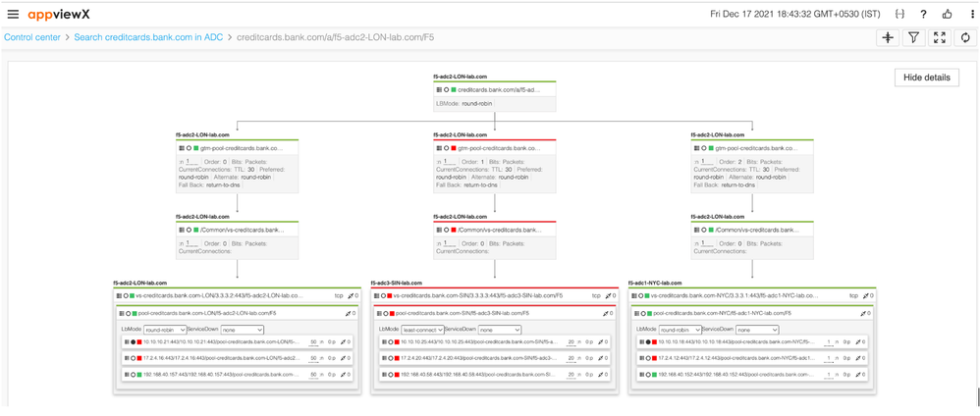The height and width of the screenshot is (416, 980).
Task: Click grid icon on creditcards.bank.com/a/f5-ad... root node
Action: (439, 90)
